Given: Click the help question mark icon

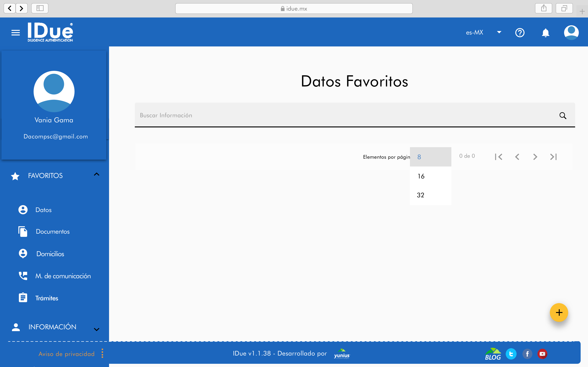Looking at the screenshot, I should (520, 32).
